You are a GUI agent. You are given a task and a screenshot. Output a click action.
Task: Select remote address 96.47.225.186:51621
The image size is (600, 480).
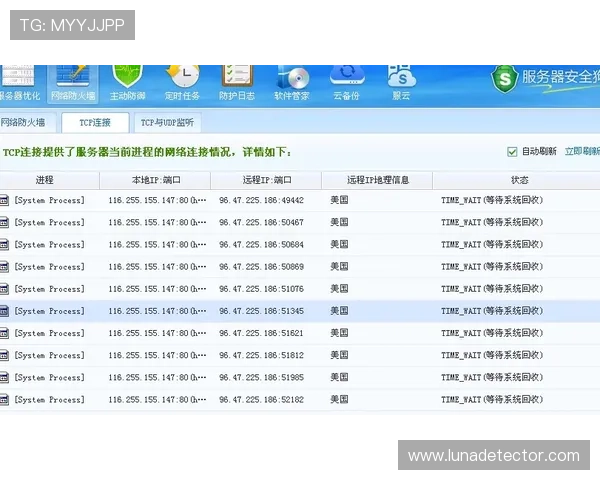click(261, 333)
